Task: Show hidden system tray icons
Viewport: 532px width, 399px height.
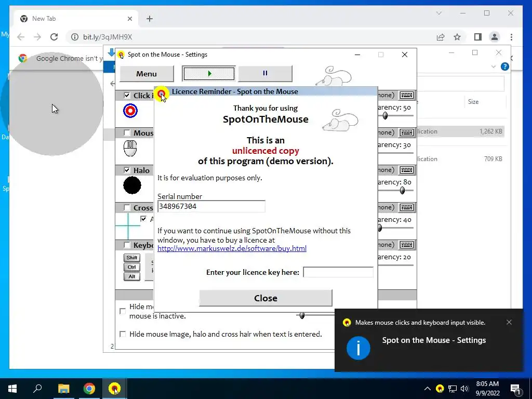Action: (x=428, y=389)
